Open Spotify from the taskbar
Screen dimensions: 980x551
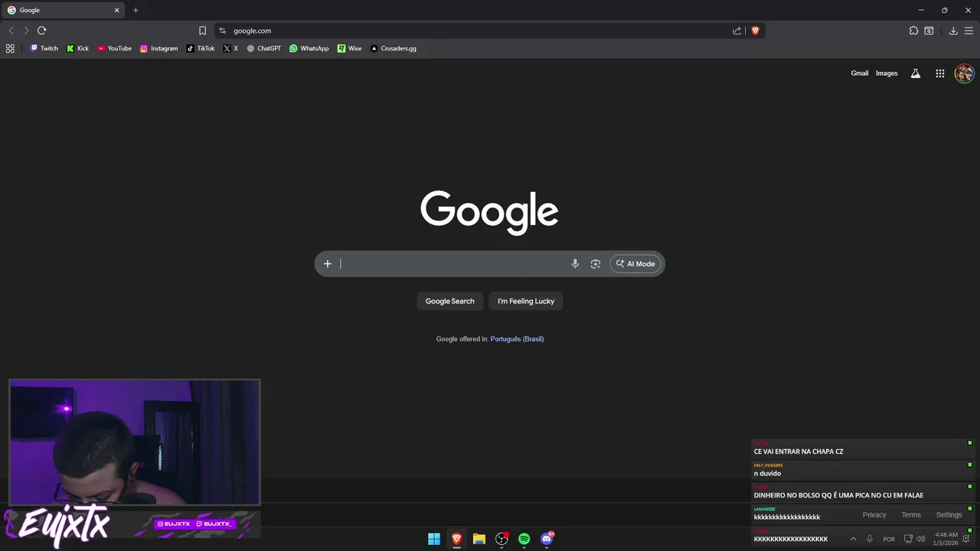(524, 539)
